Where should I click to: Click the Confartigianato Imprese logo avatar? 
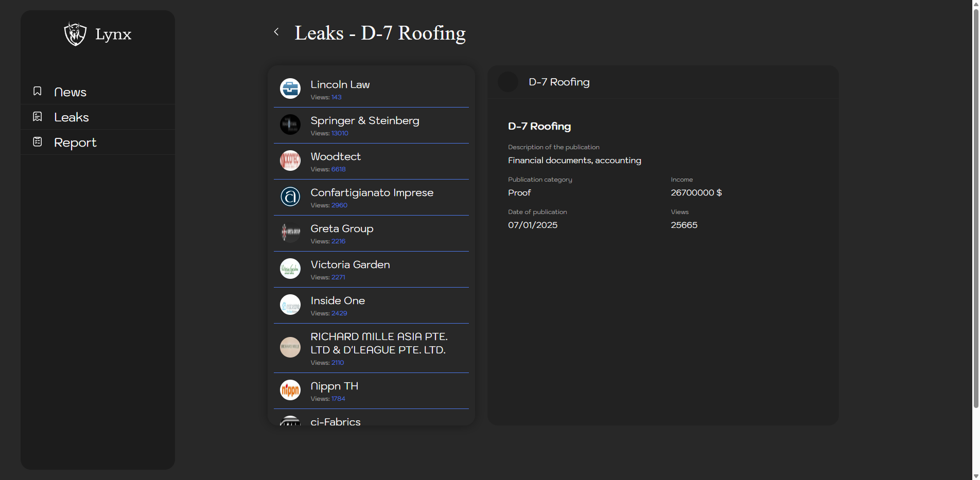pos(290,197)
